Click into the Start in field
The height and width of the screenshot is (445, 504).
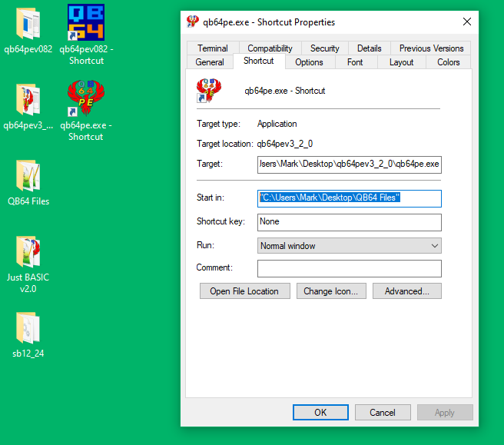tap(350, 198)
